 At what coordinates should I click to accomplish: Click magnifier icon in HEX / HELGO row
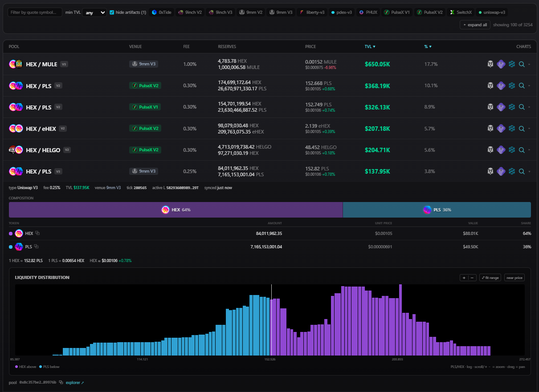522,150
